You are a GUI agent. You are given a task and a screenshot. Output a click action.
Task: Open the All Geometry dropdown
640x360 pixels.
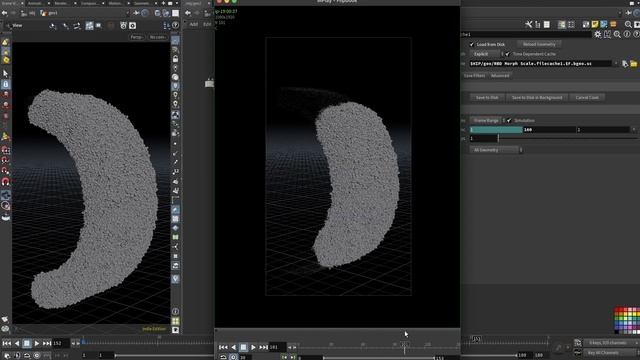tap(496, 150)
